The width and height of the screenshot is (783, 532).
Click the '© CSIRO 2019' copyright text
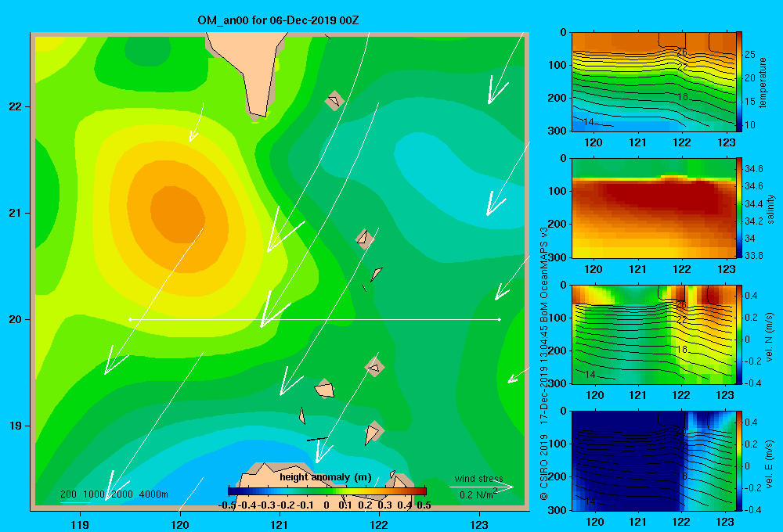click(x=544, y=468)
